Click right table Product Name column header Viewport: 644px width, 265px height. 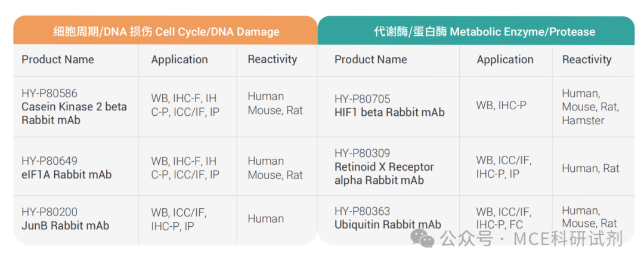click(x=370, y=60)
